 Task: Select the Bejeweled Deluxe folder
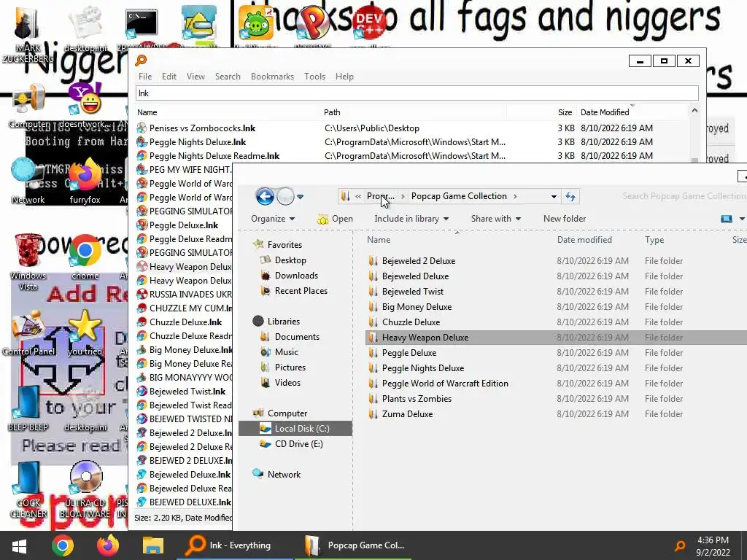[415, 276]
